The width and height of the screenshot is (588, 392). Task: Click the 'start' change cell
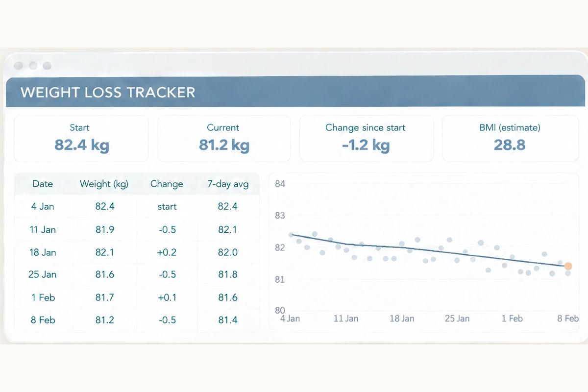click(167, 206)
